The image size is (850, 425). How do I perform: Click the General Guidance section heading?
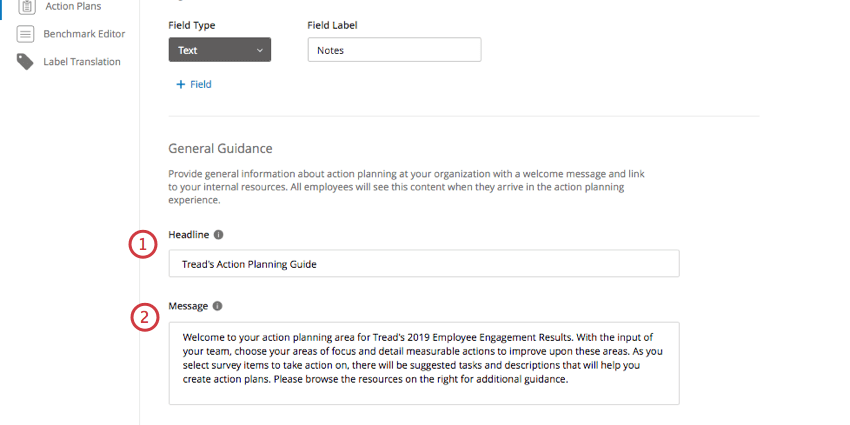click(x=221, y=148)
